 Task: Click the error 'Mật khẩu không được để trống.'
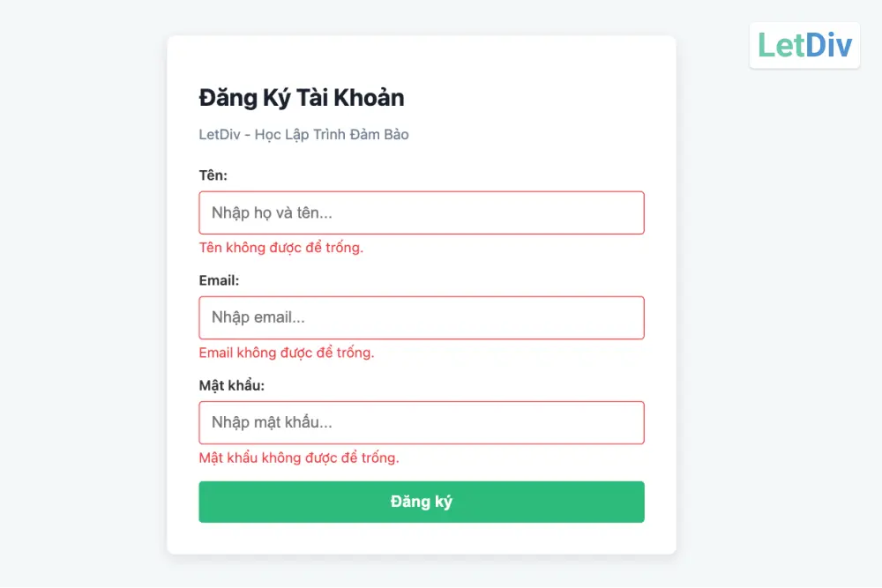click(299, 458)
